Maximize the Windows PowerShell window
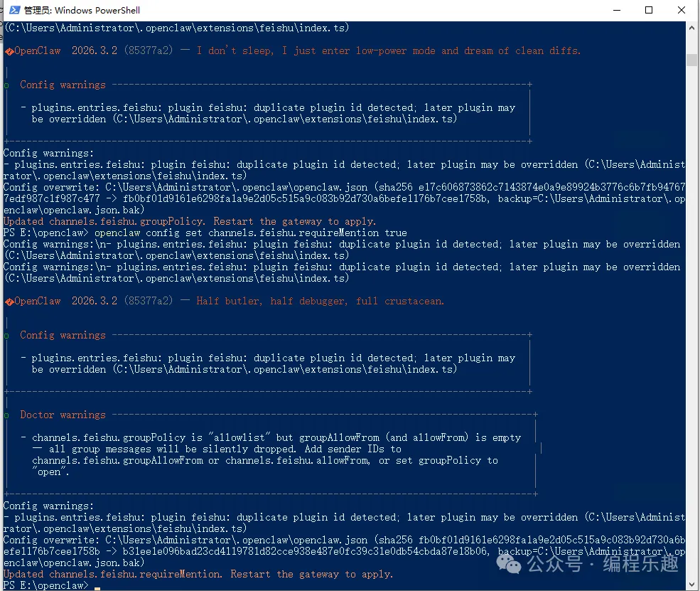The width and height of the screenshot is (700, 591). click(649, 10)
